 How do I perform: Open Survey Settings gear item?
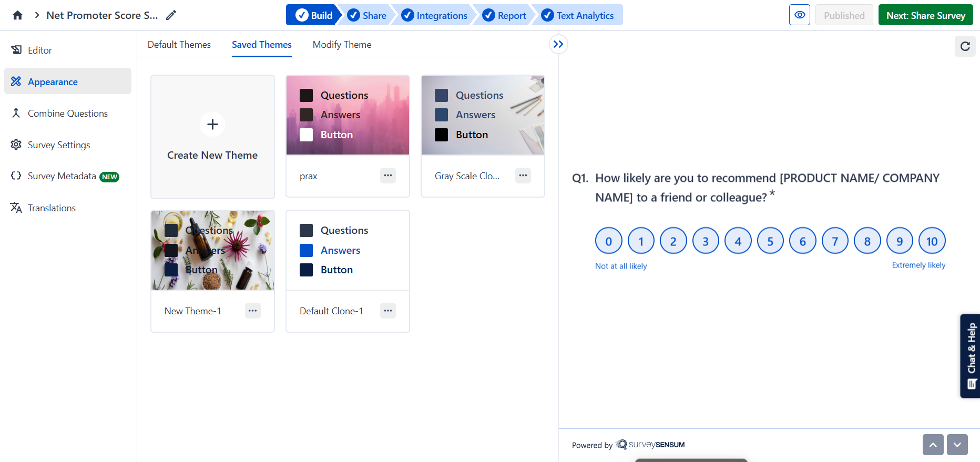tap(58, 145)
